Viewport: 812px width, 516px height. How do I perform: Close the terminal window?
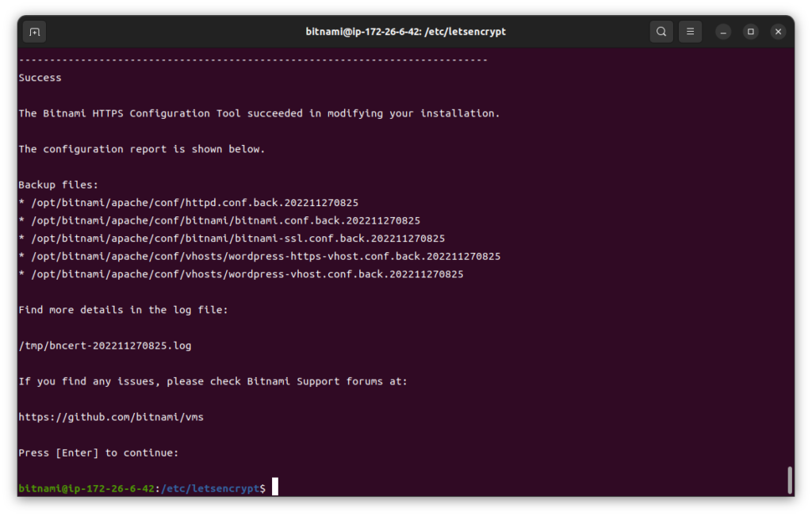779,32
